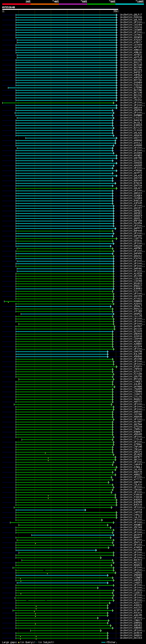Open the UniRef100_P49206 hit label
The width and height of the screenshot is (146, 644).
131,17
